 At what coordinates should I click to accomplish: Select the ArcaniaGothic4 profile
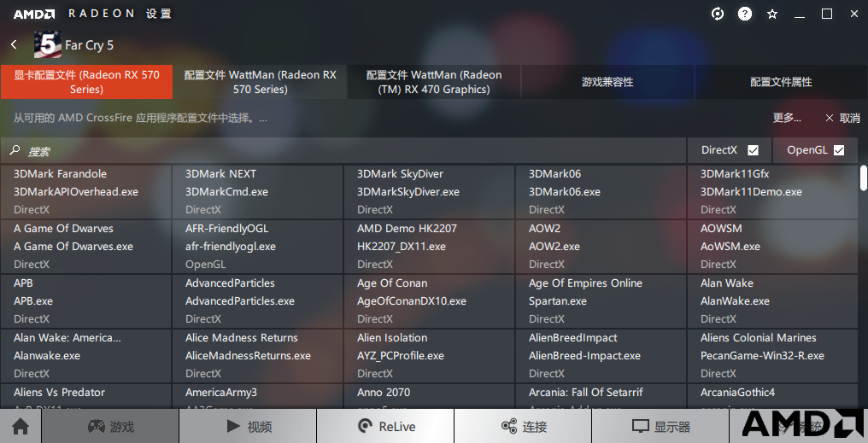click(772, 397)
